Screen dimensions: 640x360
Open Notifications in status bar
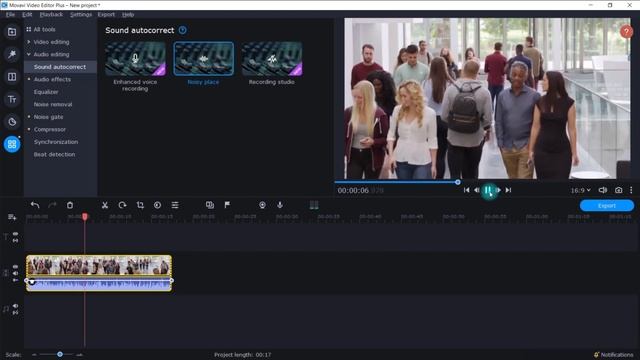pyautogui.click(x=613, y=355)
